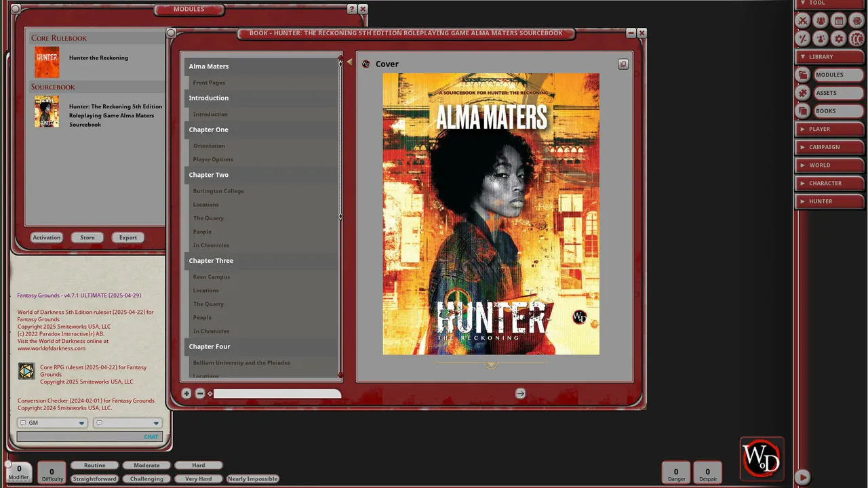The width and height of the screenshot is (868, 488).
Task: Open the options gear tool icon
Action: tap(839, 39)
